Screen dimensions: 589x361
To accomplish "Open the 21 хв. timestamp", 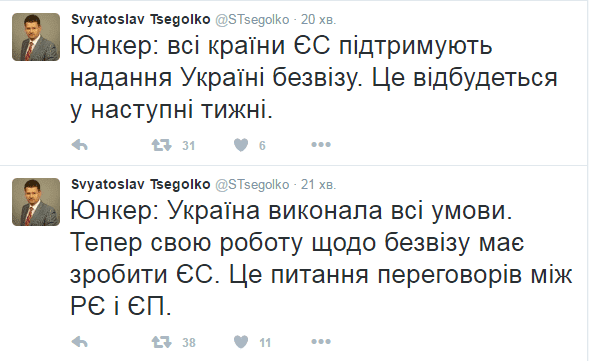I will point(318,185).
